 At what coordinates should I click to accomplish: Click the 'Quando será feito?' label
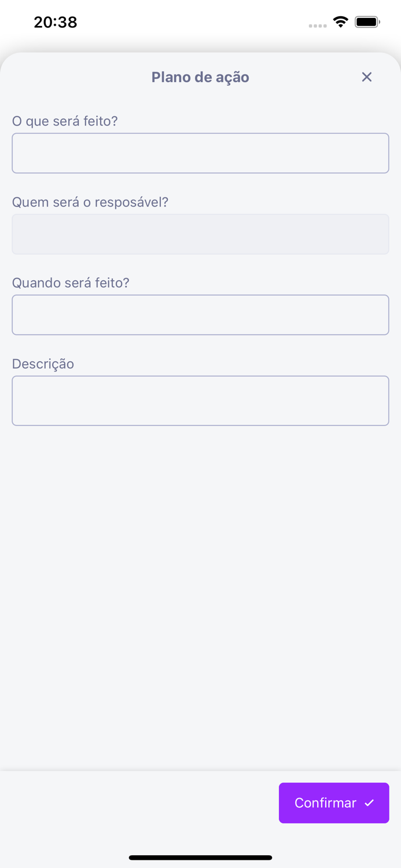[x=71, y=283]
